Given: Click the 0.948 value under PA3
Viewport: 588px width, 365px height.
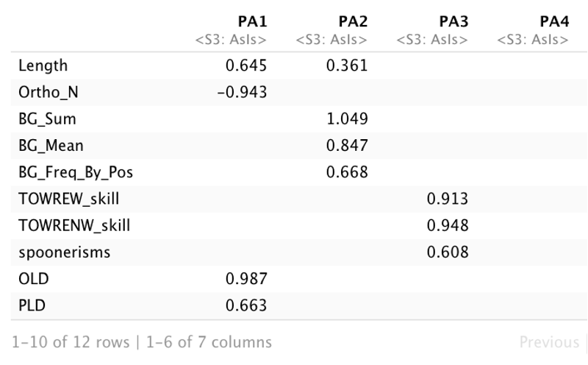Looking at the screenshot, I should tap(448, 226).
